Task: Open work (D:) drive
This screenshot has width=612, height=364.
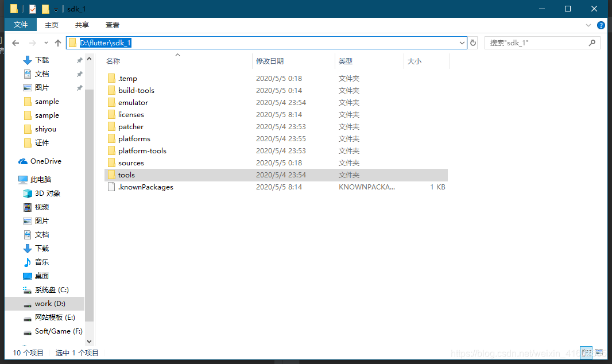Action: (50, 304)
